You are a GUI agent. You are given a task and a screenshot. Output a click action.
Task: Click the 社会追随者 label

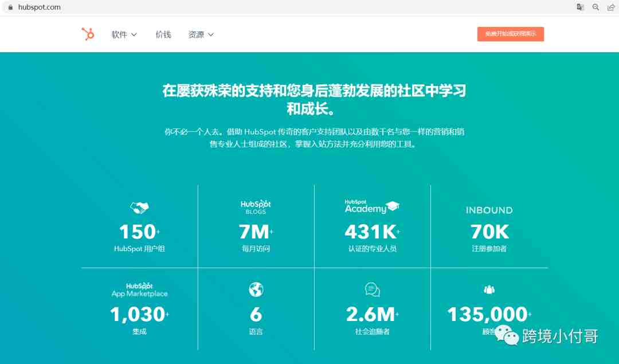pyautogui.click(x=373, y=332)
